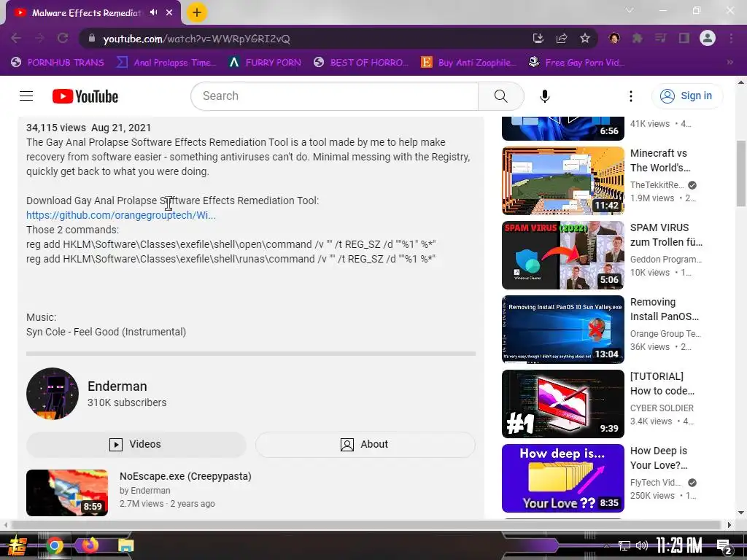Open the tab search chevron in title bar
The image size is (747, 560).
point(630,10)
